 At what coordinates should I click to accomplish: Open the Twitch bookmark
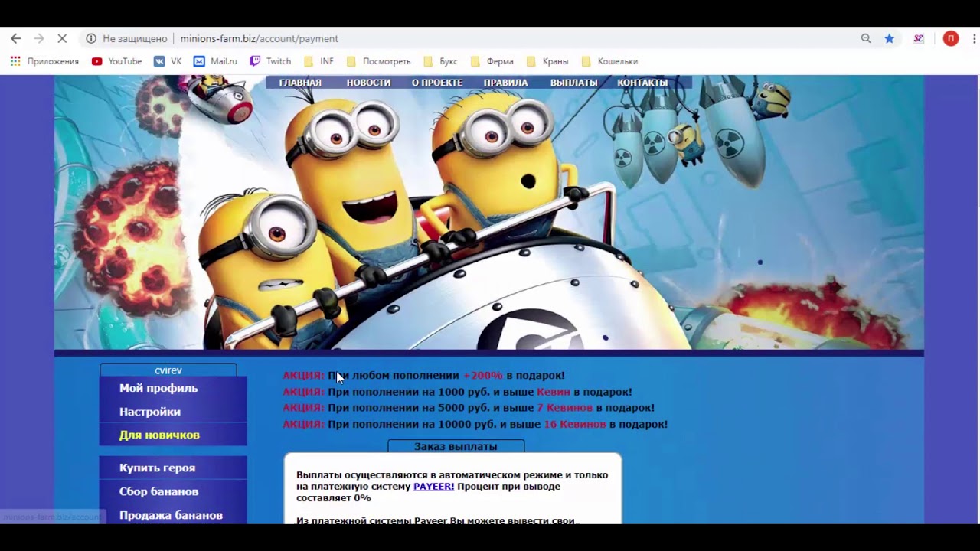click(270, 61)
